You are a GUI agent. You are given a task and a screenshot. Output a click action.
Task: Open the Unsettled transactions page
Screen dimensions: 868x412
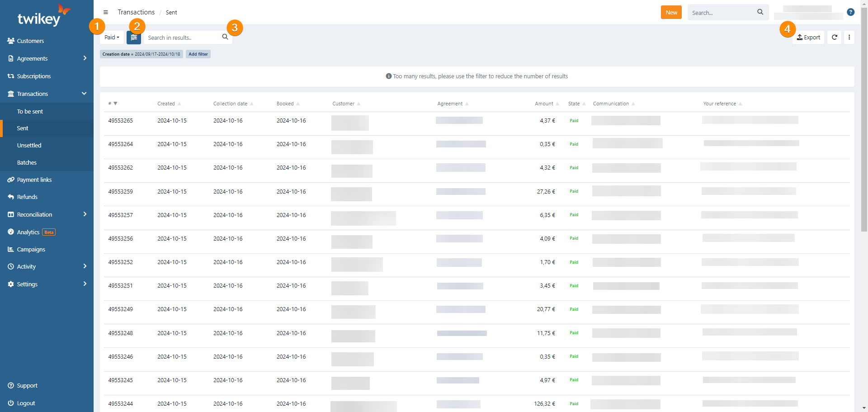[x=29, y=145]
